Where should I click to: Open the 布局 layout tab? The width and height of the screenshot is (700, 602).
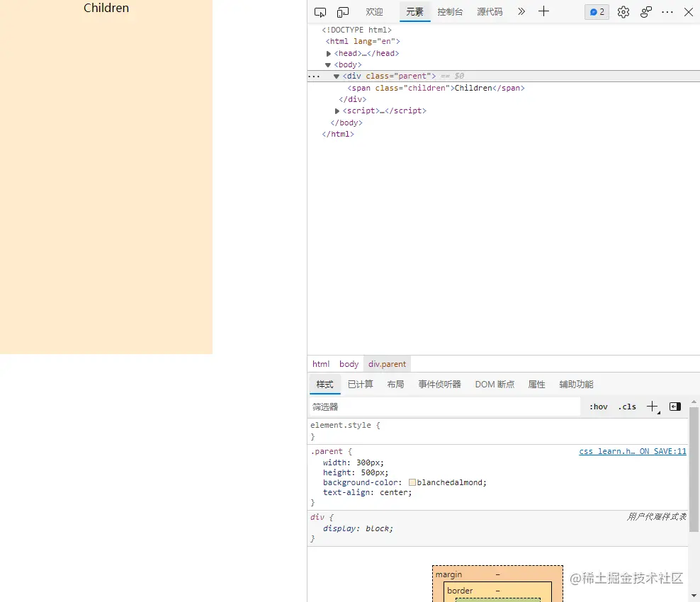tap(395, 385)
